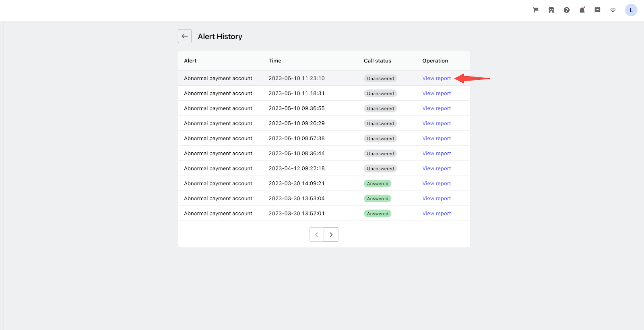Click the Wi-Fi connection status icon
The image size is (644, 330).
tap(613, 10)
